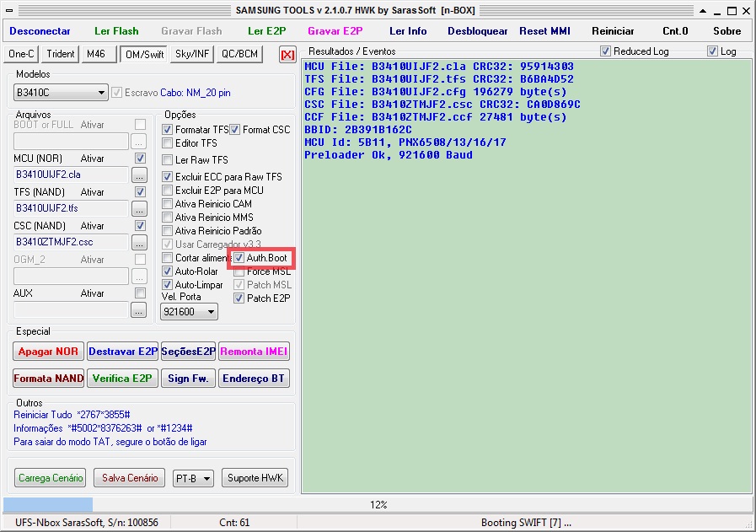Click Formata NAND button
This screenshot has width=756, height=532.
(x=48, y=379)
